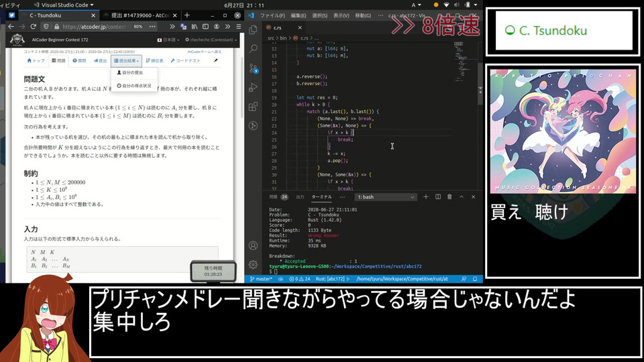Image resolution: width=644 pixels, height=362 pixels.
Task: Switch to the ターミナル panel tab
Action: (x=321, y=197)
